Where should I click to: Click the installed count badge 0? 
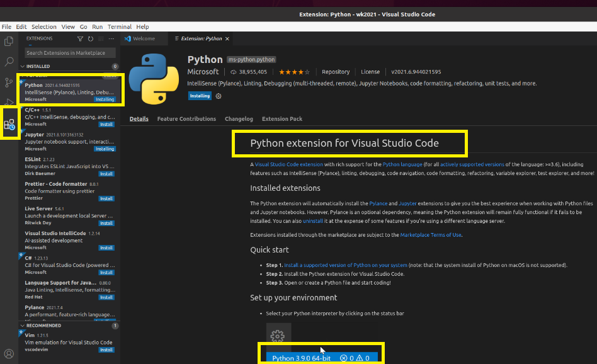pos(115,67)
